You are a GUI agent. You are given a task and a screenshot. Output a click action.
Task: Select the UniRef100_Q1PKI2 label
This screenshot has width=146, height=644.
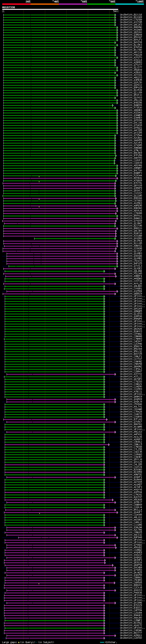point(131,85)
